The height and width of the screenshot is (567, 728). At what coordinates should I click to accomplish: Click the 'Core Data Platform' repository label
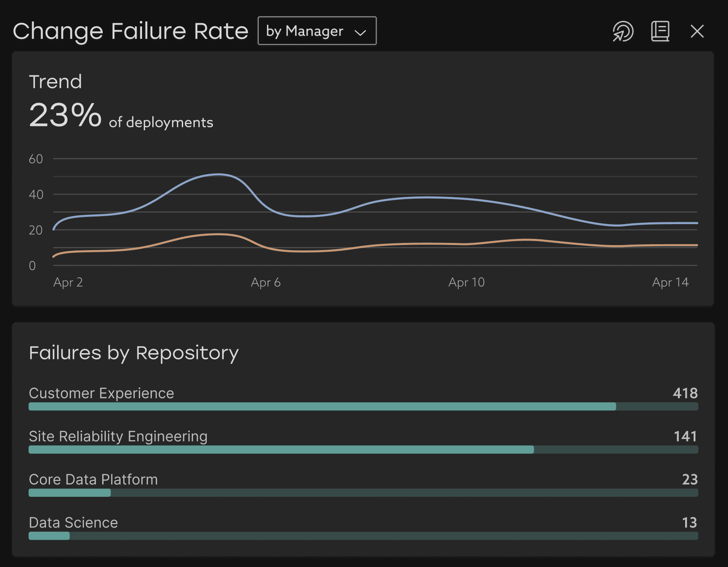tap(93, 479)
